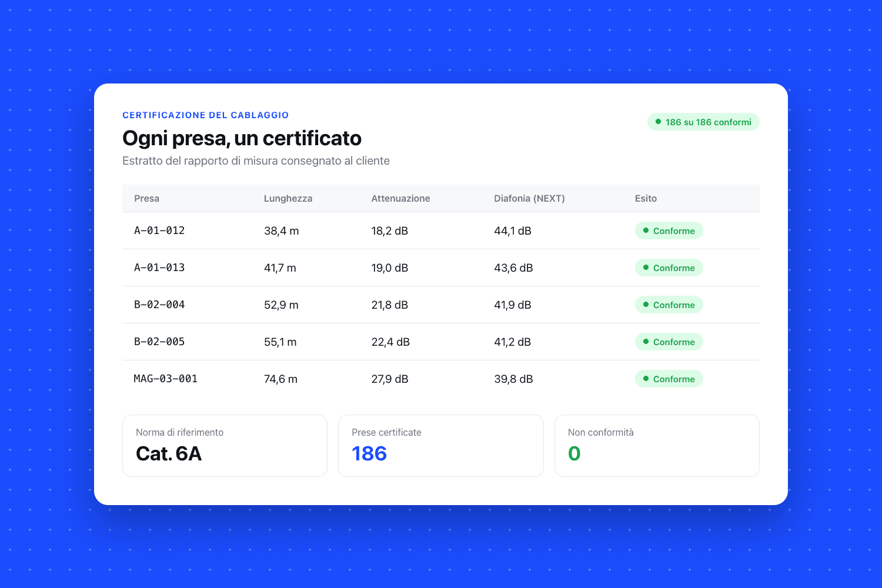
Task: Click the Conforme badge for A-01-013
Action: coord(669,268)
